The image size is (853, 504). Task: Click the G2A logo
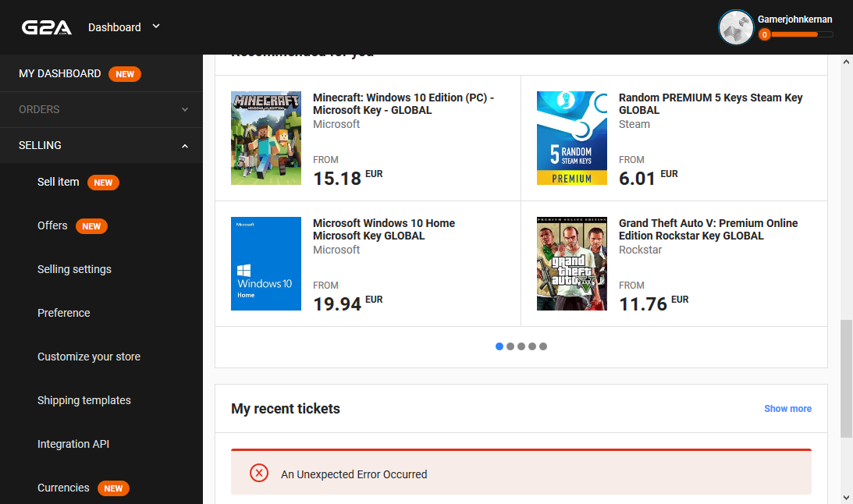click(47, 27)
